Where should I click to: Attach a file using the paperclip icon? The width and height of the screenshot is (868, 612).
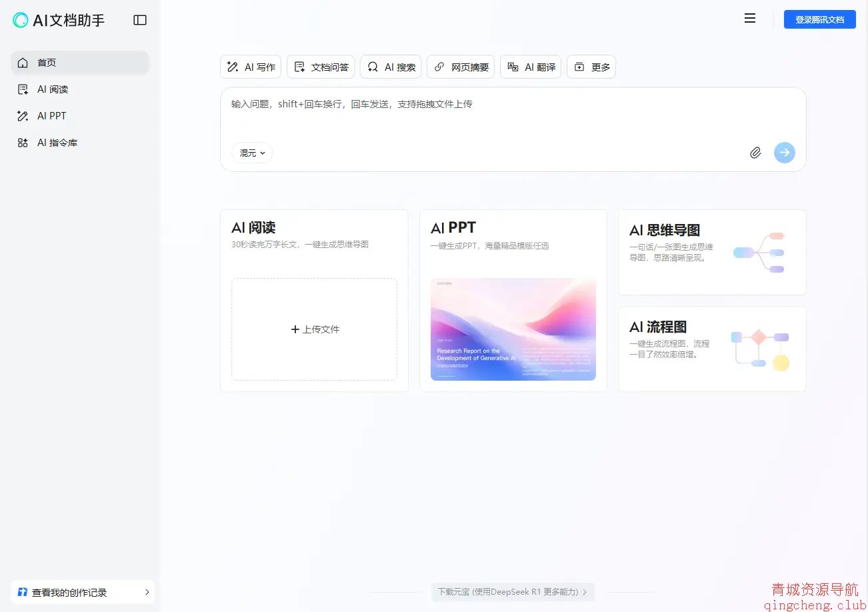755,153
